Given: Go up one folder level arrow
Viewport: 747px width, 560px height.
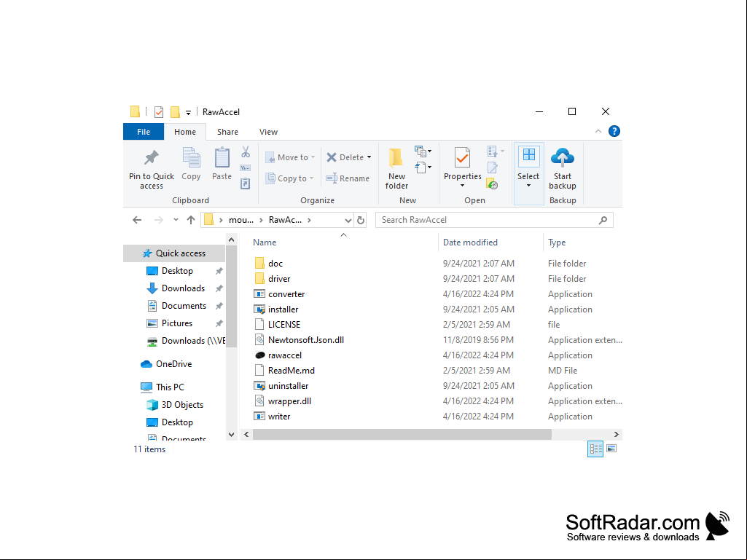Looking at the screenshot, I should (191, 220).
